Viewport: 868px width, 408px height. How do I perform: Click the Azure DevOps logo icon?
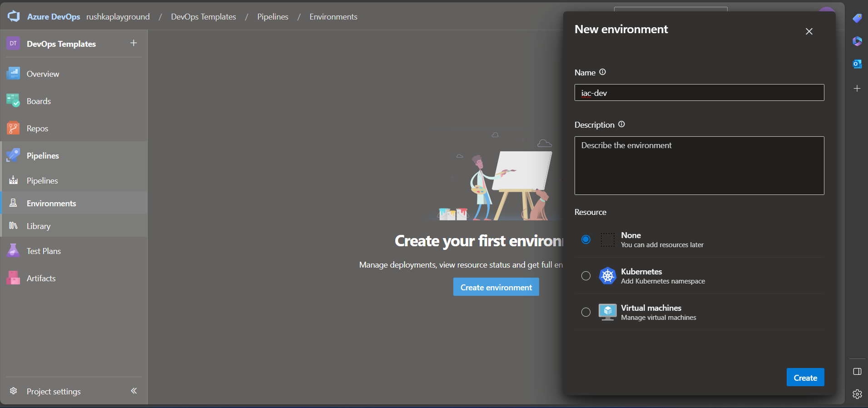[x=14, y=16]
